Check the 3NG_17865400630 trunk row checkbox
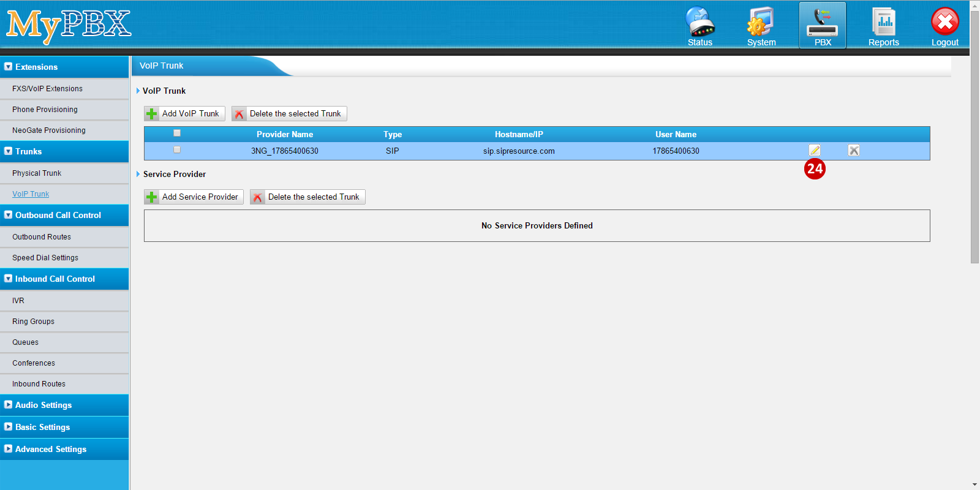 click(177, 150)
